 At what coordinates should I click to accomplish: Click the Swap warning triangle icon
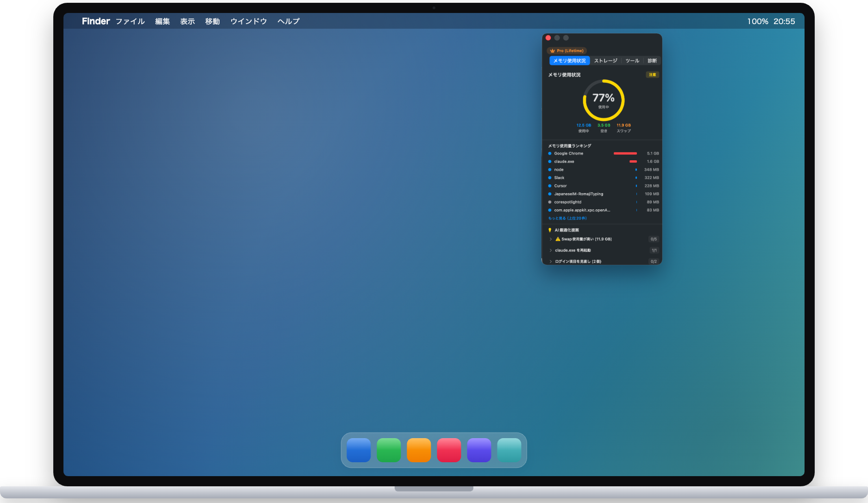pos(558,239)
